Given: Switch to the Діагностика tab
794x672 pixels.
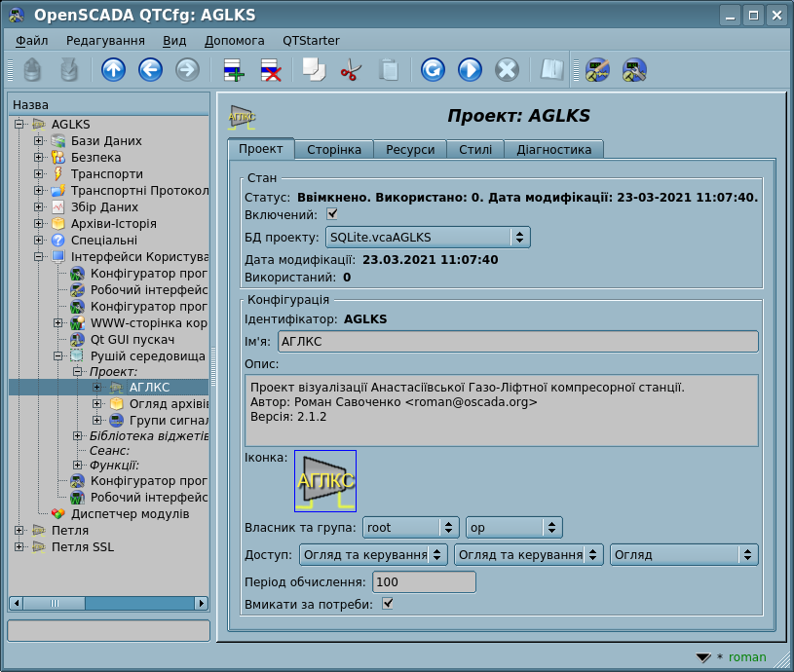Looking at the screenshot, I should pos(554,150).
